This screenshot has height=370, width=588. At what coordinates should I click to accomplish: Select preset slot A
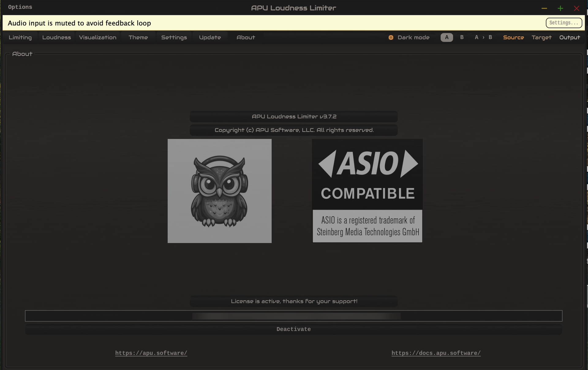pyautogui.click(x=447, y=37)
